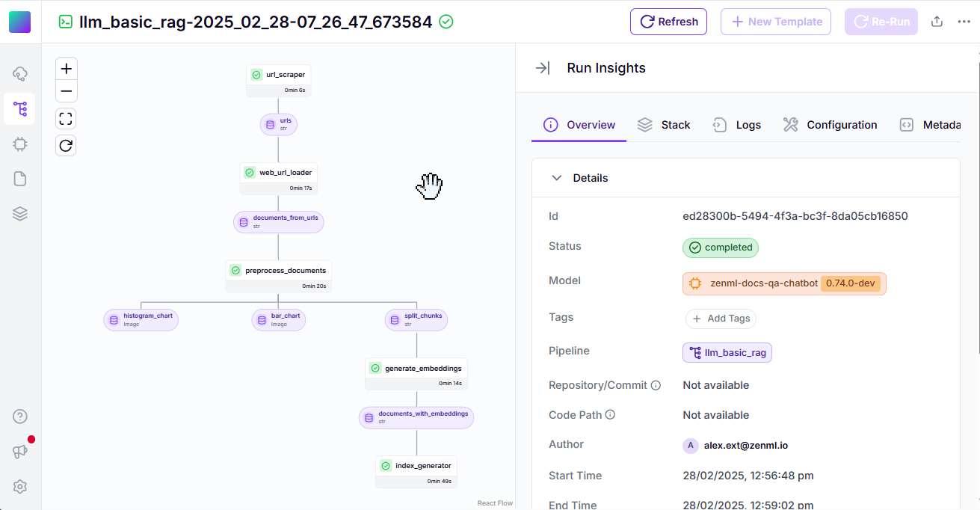Collapse the Run Insights panel
This screenshot has height=510, width=980.
pos(543,68)
